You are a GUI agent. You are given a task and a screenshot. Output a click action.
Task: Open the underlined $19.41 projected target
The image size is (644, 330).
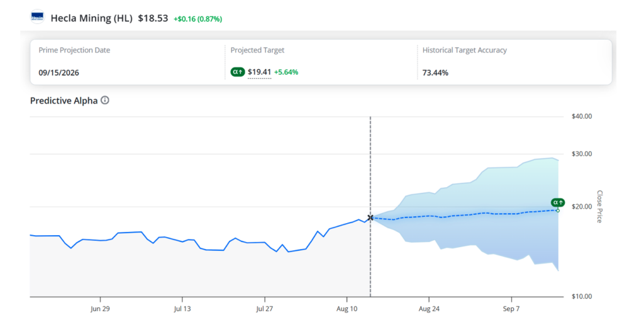tap(259, 72)
